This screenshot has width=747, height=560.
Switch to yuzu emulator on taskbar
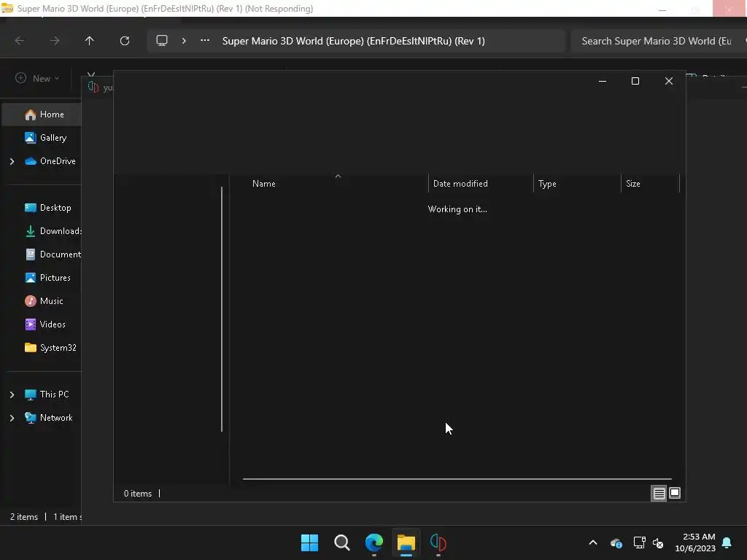click(x=438, y=542)
